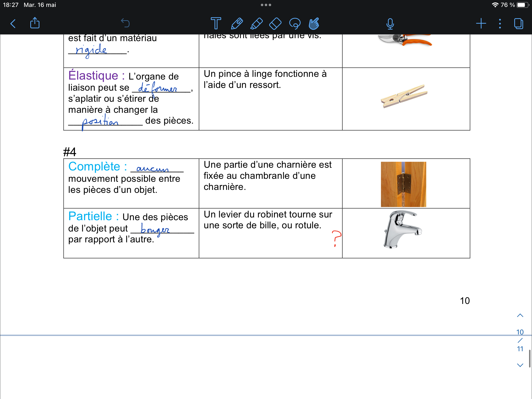Start audio recording with microphone

(390, 24)
